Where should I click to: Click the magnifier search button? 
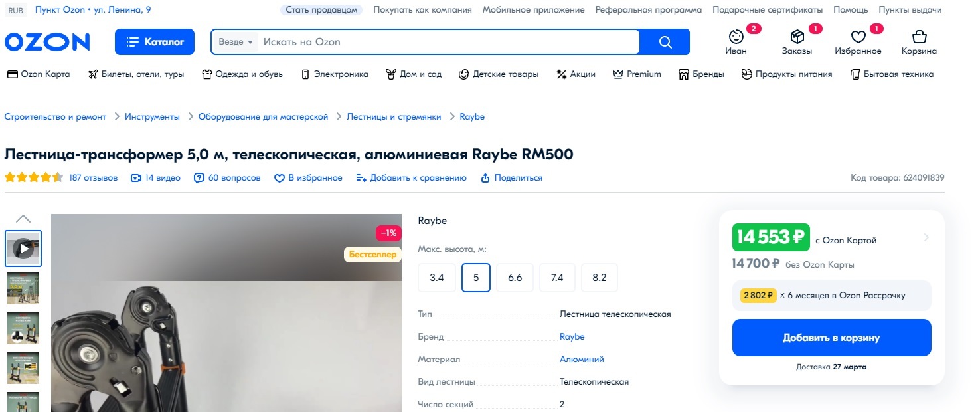coord(665,42)
